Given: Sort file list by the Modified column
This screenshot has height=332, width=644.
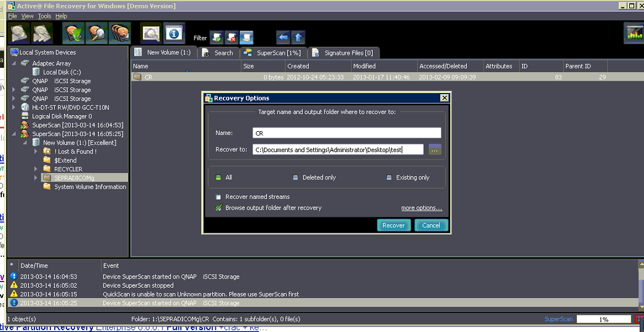Looking at the screenshot, I should point(384,66).
